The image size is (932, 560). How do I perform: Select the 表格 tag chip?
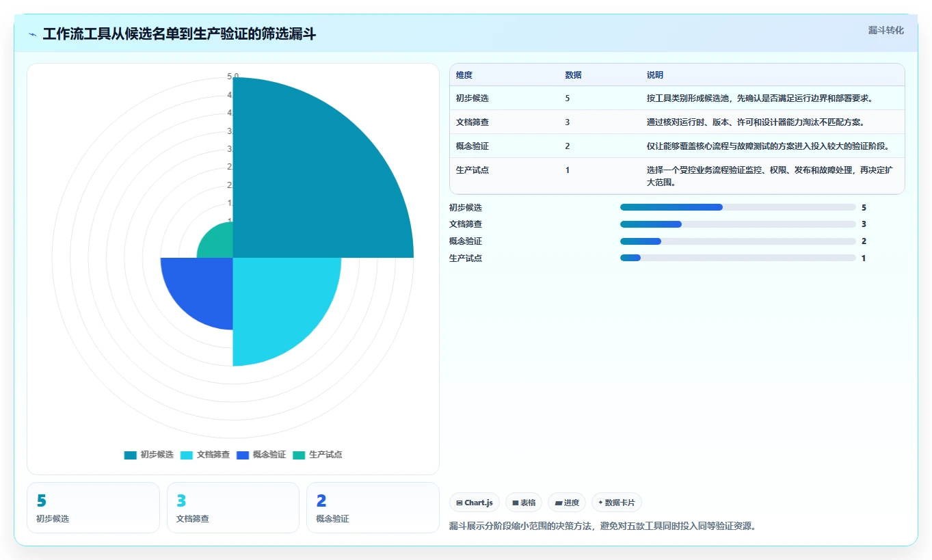tap(524, 503)
